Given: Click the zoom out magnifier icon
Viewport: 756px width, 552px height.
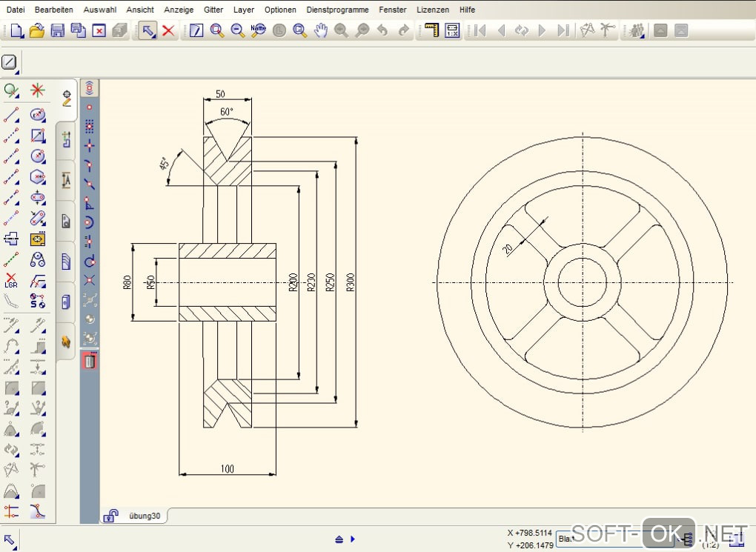Looking at the screenshot, I should tap(238, 30).
